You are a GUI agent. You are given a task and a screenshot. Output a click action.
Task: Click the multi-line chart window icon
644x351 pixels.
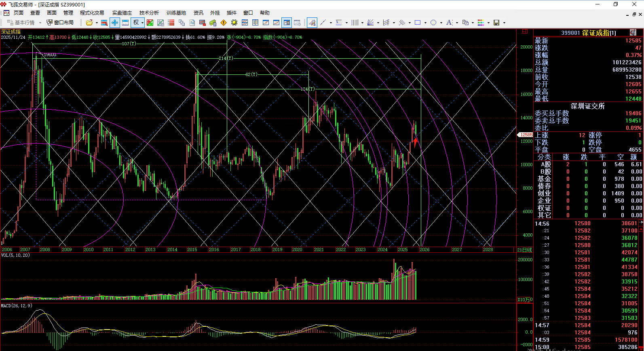coord(245,23)
